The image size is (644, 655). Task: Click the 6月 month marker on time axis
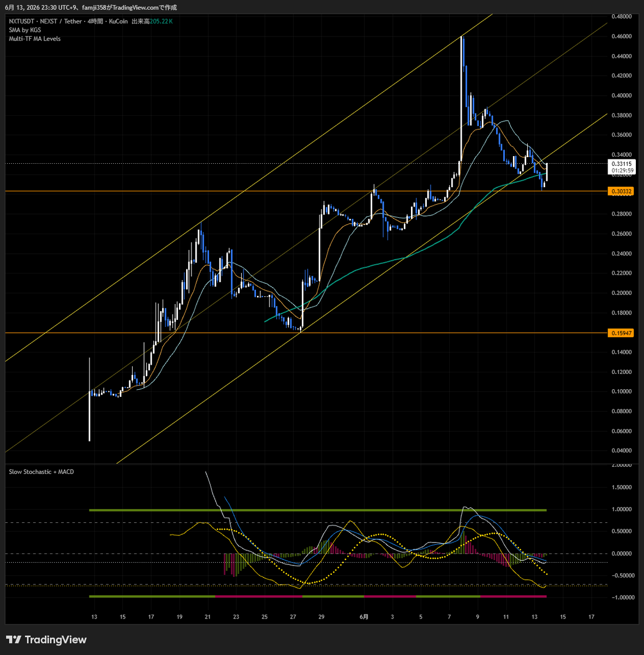point(364,617)
